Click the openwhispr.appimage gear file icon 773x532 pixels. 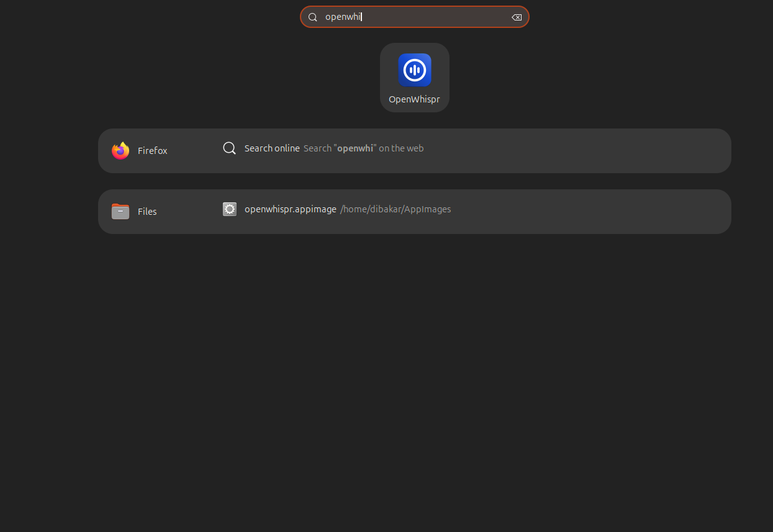230,209
